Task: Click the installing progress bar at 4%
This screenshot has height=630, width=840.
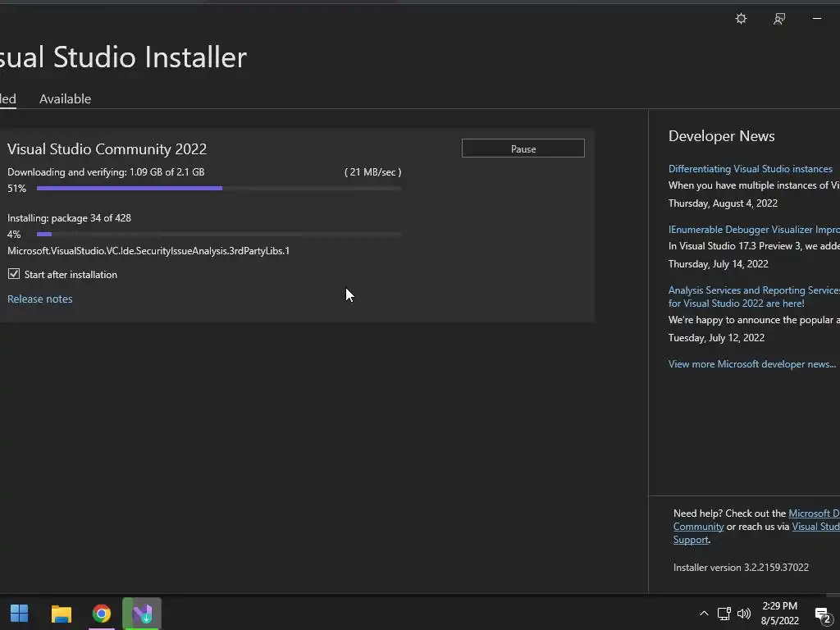Action: [218, 234]
